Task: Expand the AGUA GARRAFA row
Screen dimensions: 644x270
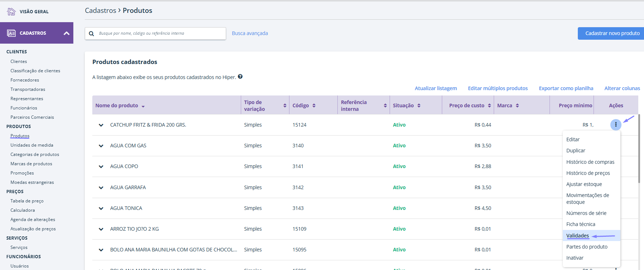Action: point(101,188)
